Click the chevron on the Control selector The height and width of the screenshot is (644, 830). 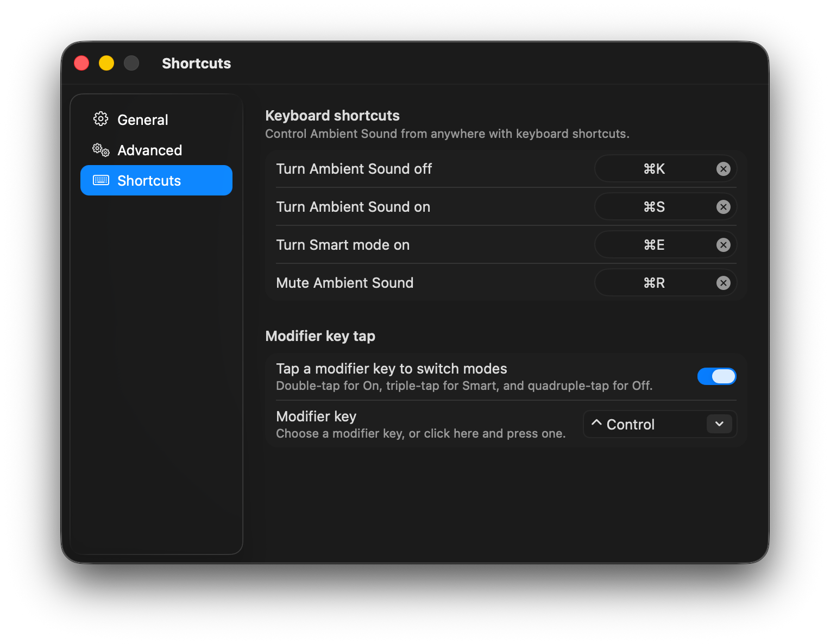pos(719,424)
